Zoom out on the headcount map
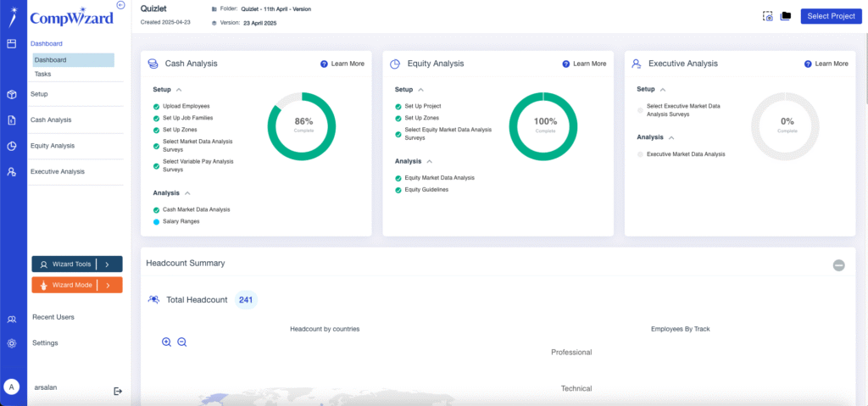This screenshot has width=868, height=406. [181, 342]
